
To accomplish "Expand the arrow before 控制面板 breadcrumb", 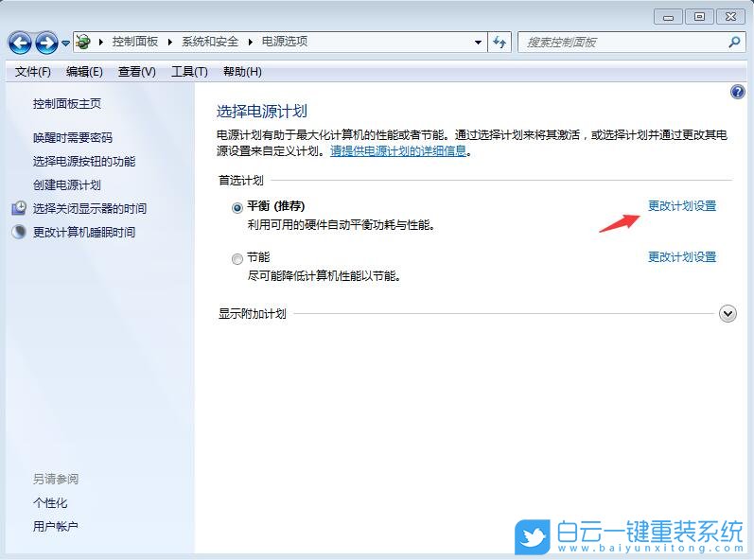I will tap(101, 43).
